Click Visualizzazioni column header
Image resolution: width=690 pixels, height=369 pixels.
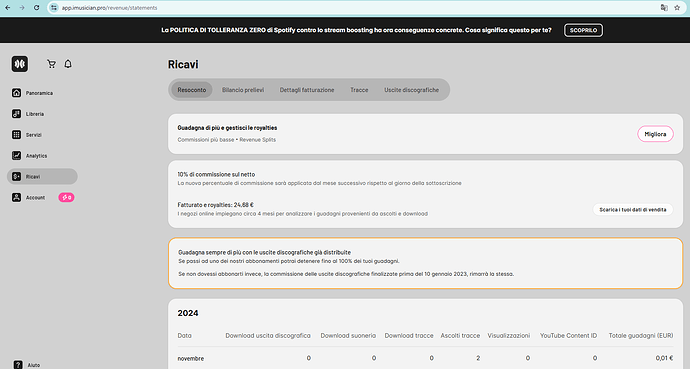(509, 335)
